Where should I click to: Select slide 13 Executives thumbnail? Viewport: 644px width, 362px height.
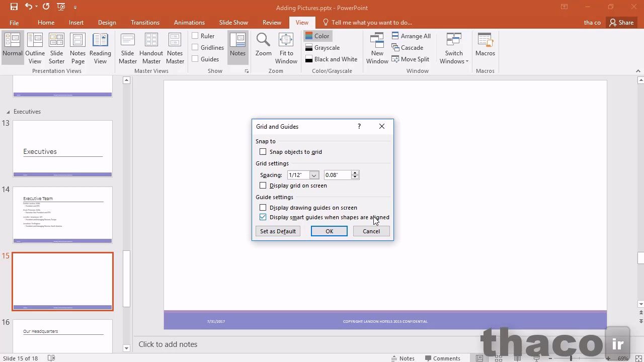pos(62,149)
